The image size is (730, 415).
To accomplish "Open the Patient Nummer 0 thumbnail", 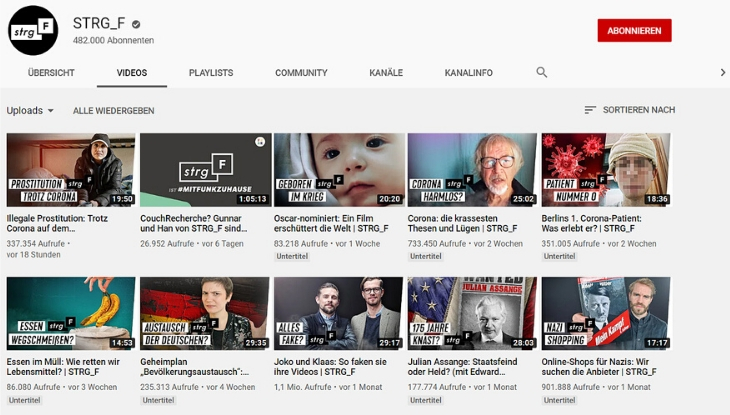I will (x=606, y=170).
